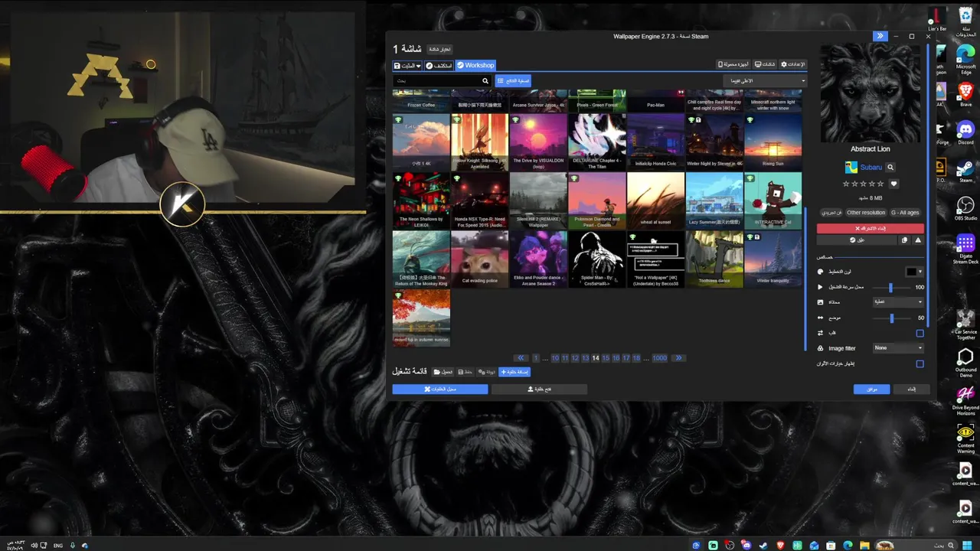This screenshot has width=980, height=551.
Task: Select the Cat evading police wallpaper
Action: click(x=480, y=259)
